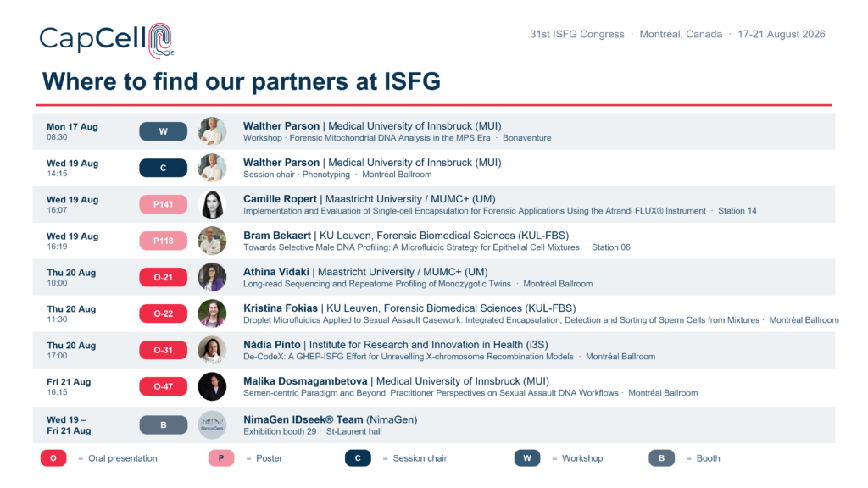Viewport: 868px width, 488px height.
Task: Select Bram Bekaert's name heading
Action: coord(277,236)
